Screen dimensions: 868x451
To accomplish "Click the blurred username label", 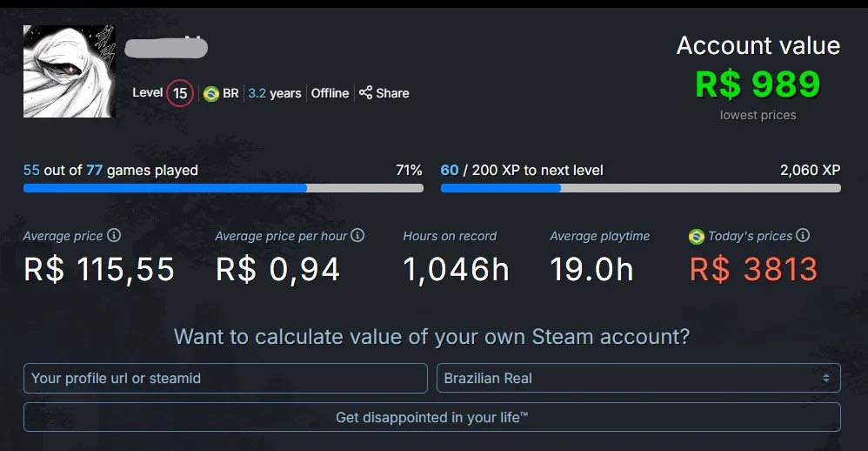I will tap(166, 48).
